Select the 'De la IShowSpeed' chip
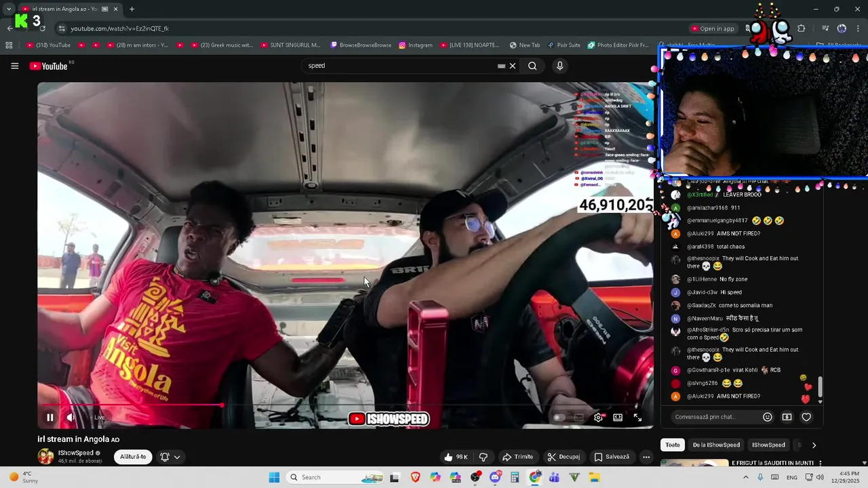Viewport: 868px width, 488px height. tap(716, 445)
